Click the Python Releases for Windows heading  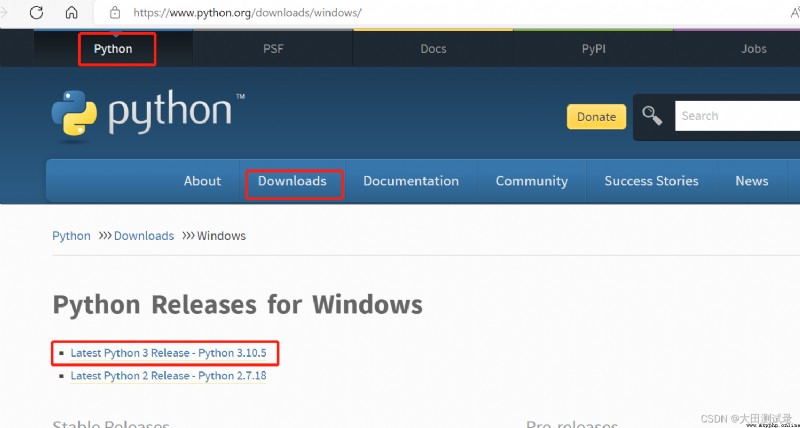coord(238,305)
